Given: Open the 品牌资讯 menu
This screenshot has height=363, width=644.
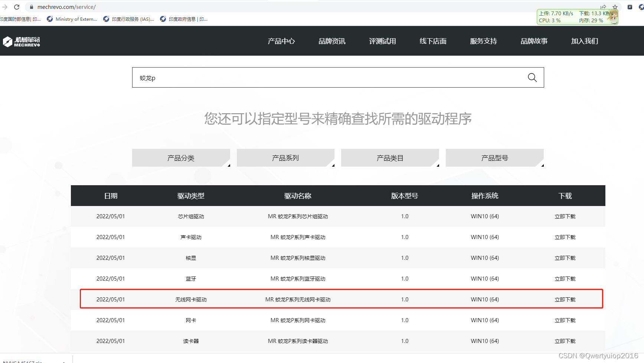Looking at the screenshot, I should coord(332,41).
